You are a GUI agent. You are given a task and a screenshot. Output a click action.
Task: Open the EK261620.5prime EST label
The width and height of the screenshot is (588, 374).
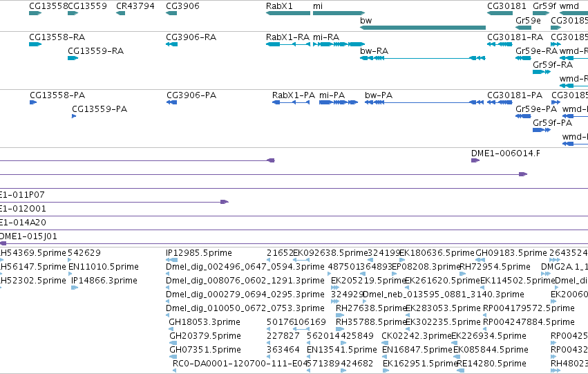(x=443, y=281)
